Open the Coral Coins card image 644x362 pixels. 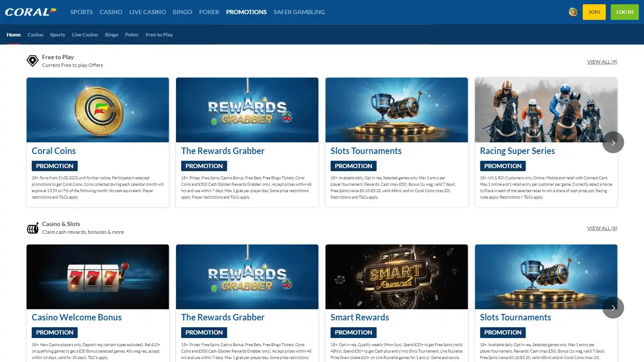(x=98, y=110)
